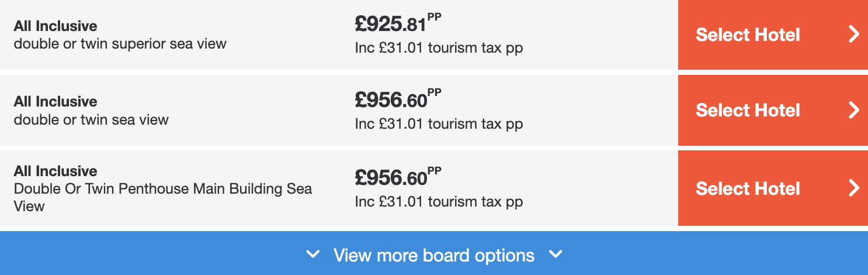
Task: Click tourism tax note in the Penthouse row
Action: 439,202
